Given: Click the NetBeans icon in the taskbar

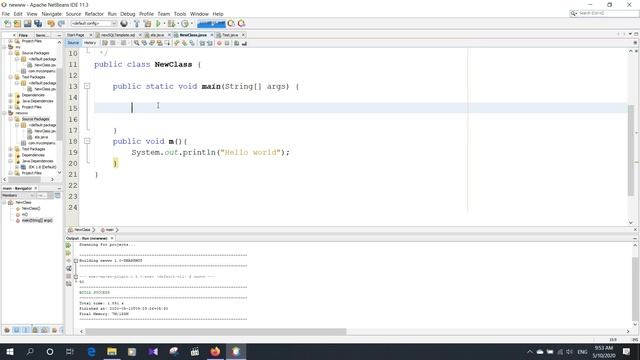Looking at the screenshot, I should [236, 351].
